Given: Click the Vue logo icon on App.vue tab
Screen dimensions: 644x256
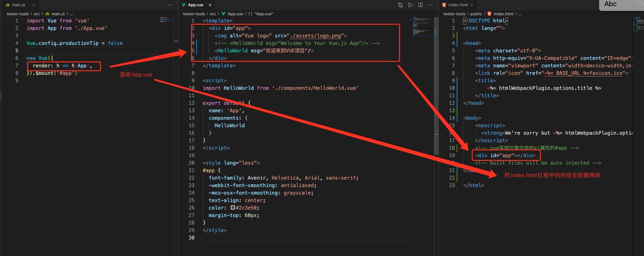Looking at the screenshot, I should pyautogui.click(x=184, y=5).
